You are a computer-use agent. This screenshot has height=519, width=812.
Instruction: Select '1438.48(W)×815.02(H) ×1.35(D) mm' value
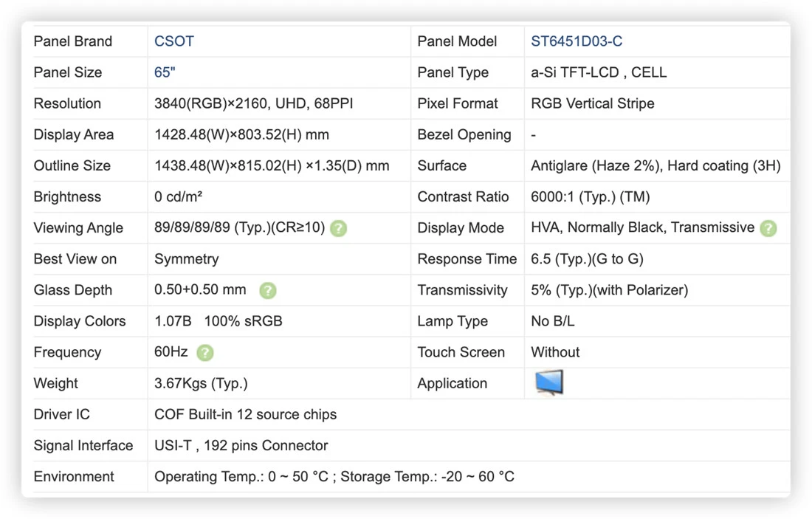pos(272,166)
